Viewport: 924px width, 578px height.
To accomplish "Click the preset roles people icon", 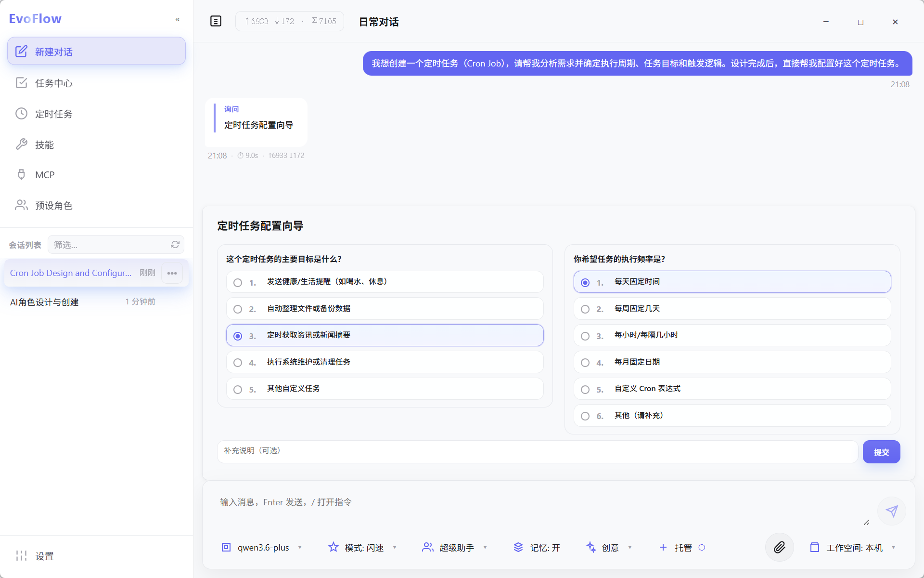I will (x=21, y=205).
